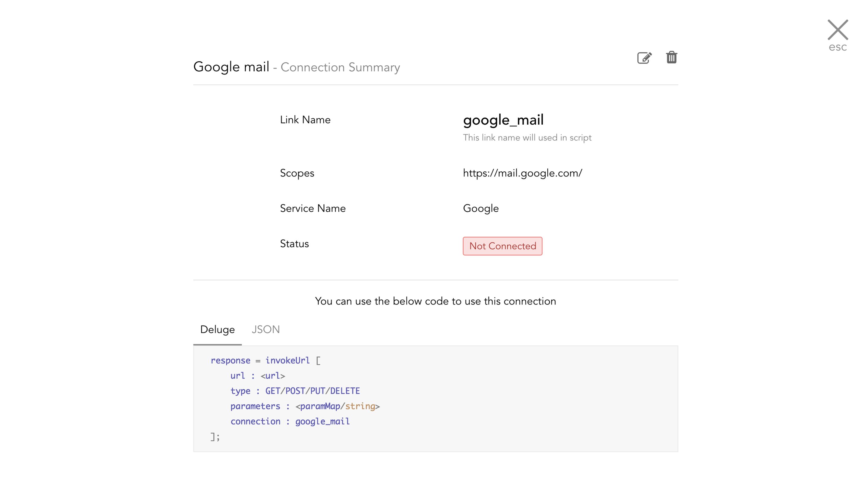The image size is (868, 480).
Task: Click the https://mail.google.com/ scope text
Action: (522, 173)
